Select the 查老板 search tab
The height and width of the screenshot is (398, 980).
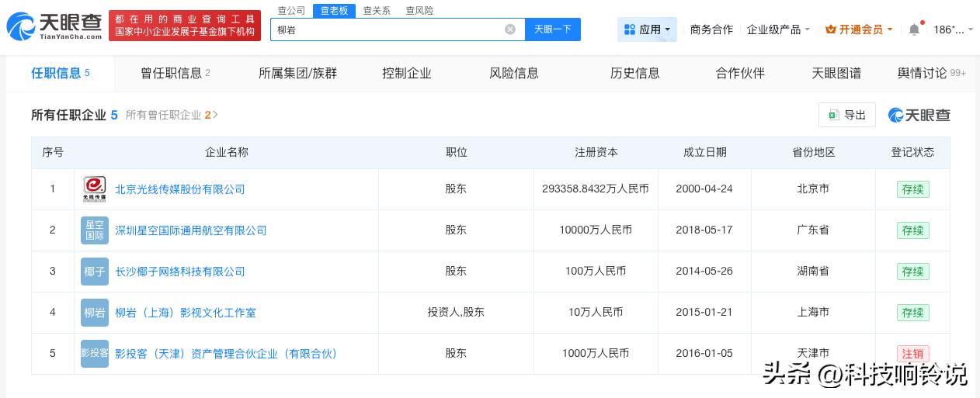[334, 10]
